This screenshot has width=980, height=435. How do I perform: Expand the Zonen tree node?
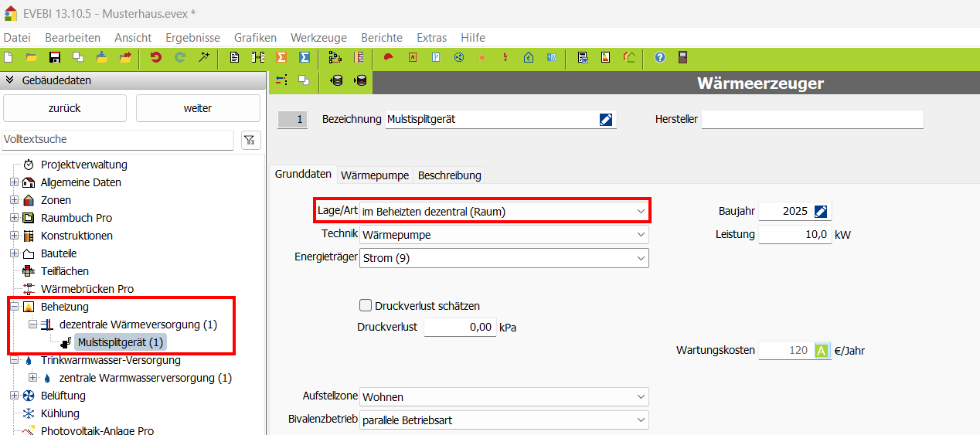point(14,200)
